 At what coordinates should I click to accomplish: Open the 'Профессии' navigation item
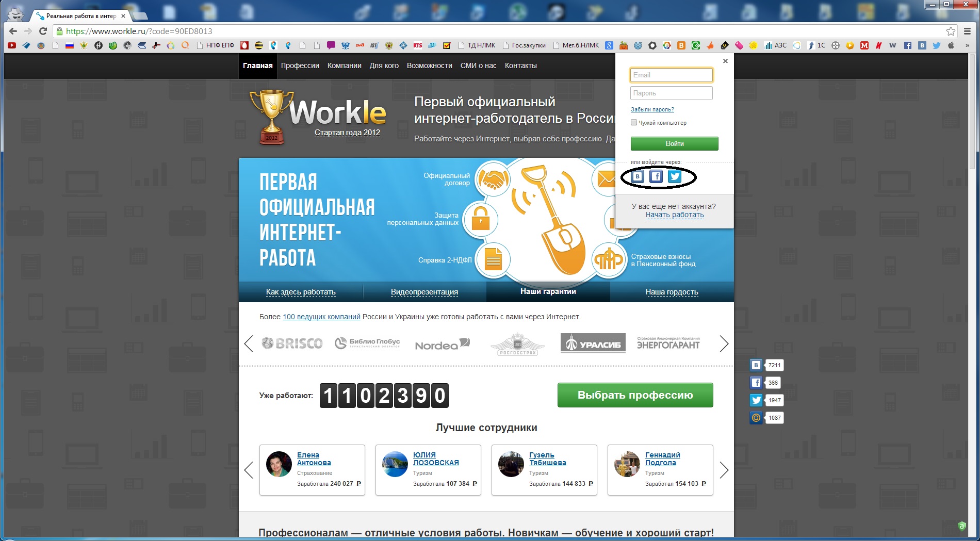click(x=300, y=65)
